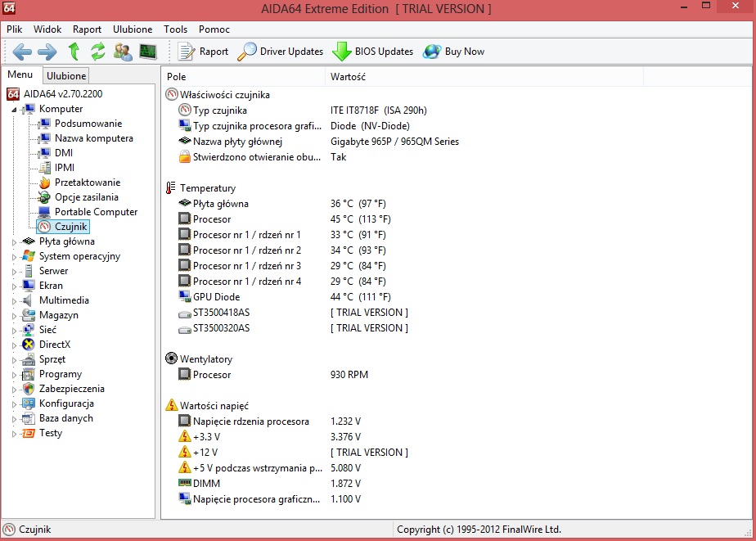
Task: Expand the Programy tree node
Action: coord(14,375)
